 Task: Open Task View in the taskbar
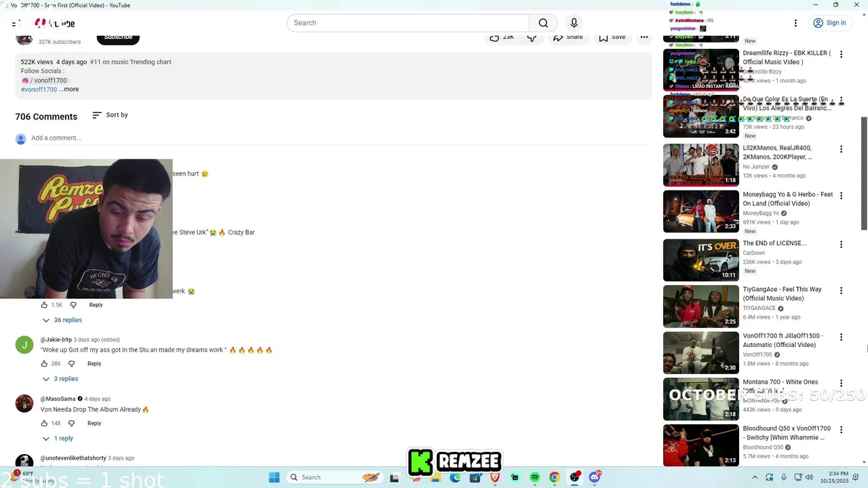[x=394, y=478]
